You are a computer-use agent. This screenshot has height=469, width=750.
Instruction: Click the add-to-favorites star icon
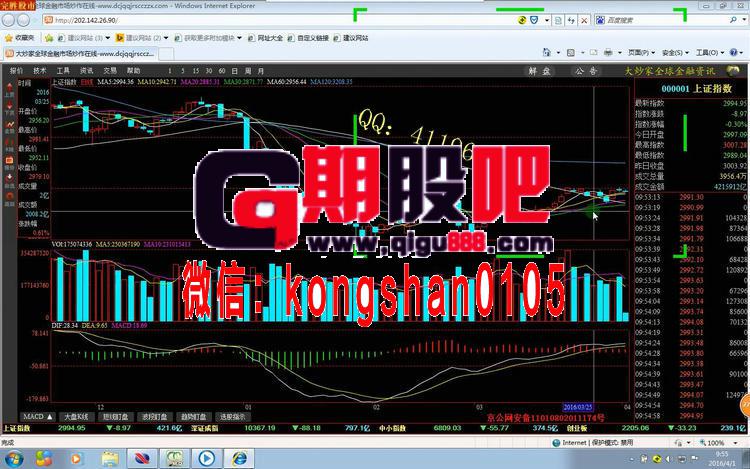pyautogui.click(x=48, y=38)
